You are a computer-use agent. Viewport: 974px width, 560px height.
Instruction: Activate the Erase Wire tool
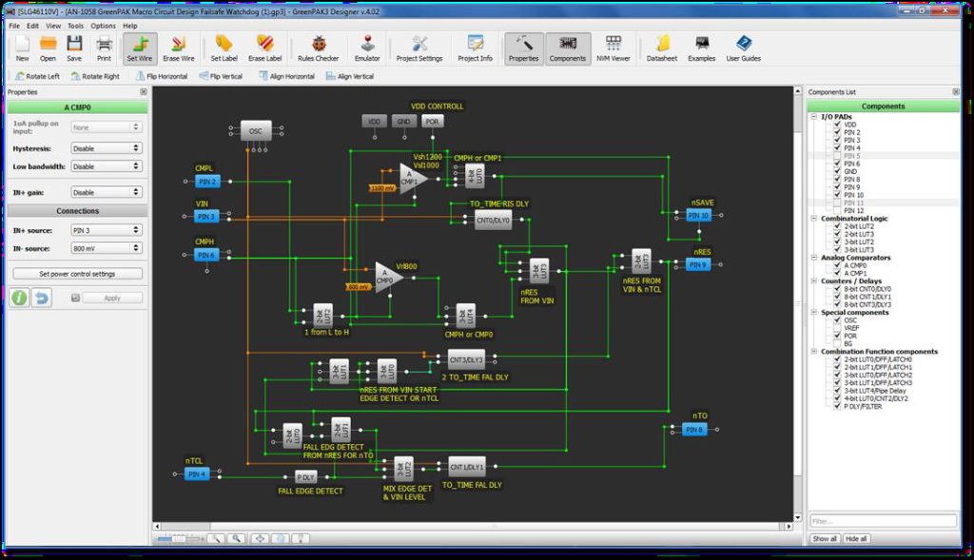pos(178,48)
